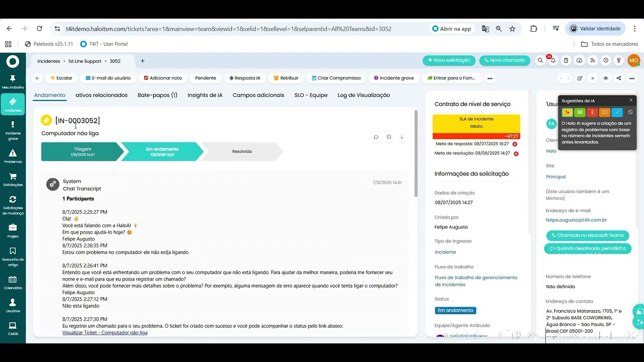Toggle the eye watch icon on the ticket
Viewport: 644px width, 362px height.
tap(606, 78)
